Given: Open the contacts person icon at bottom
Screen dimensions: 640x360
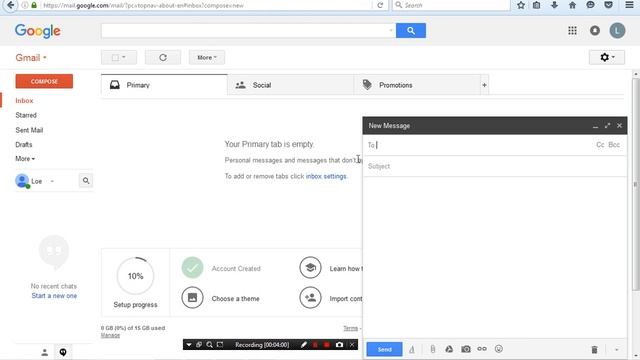Looking at the screenshot, I should (44, 352).
